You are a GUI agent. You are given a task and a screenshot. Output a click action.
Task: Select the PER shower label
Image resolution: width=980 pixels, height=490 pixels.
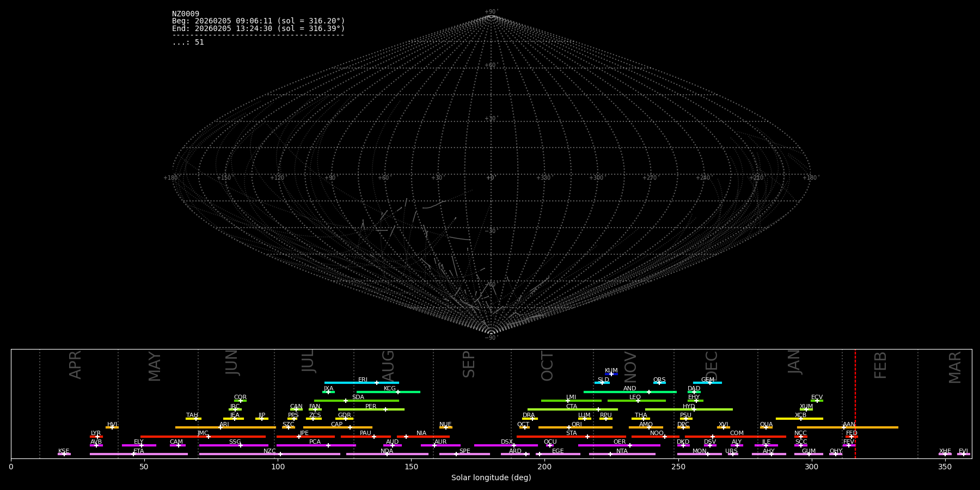coord(371,407)
